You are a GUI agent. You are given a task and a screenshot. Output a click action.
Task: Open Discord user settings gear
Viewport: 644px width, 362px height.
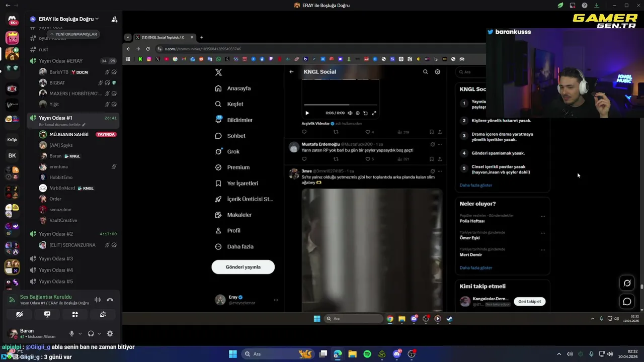(110, 333)
